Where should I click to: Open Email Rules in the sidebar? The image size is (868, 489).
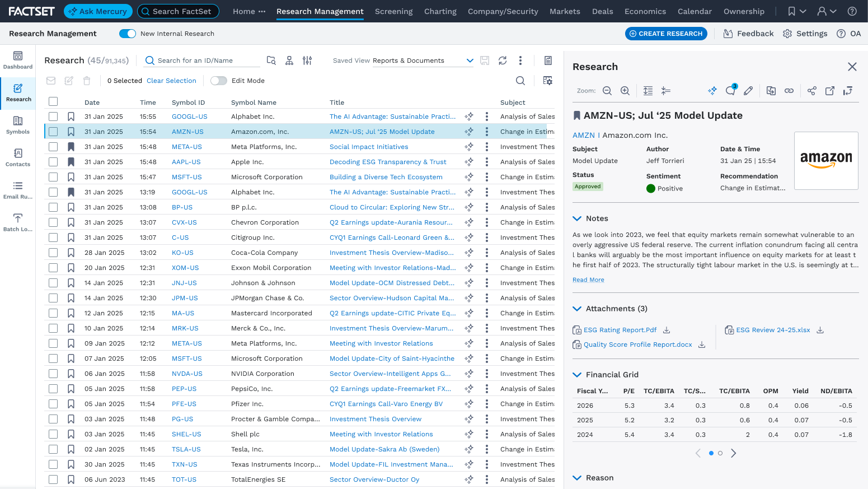pyautogui.click(x=18, y=190)
